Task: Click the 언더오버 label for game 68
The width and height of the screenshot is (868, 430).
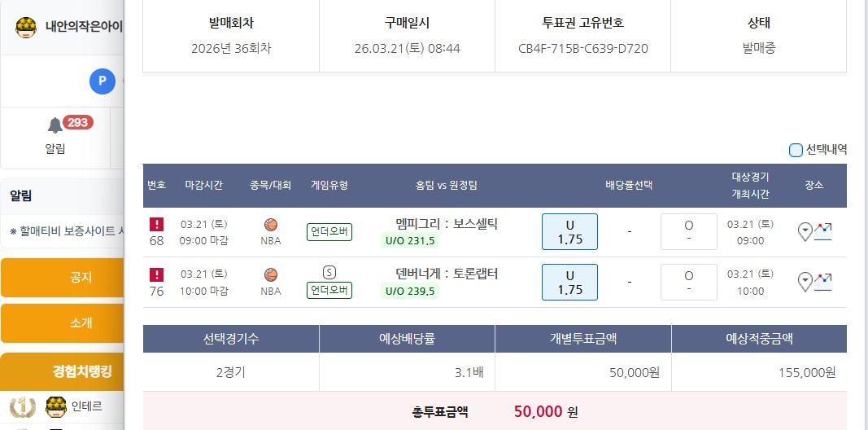Action: click(x=329, y=232)
